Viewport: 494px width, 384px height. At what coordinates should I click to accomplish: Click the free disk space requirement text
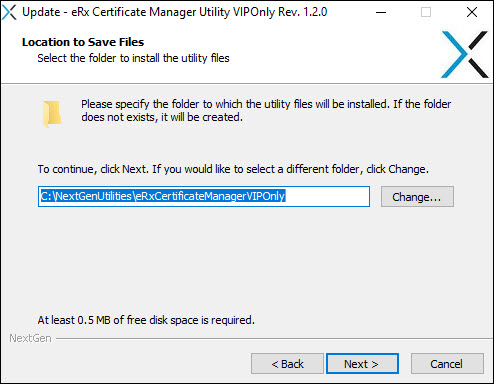146,320
